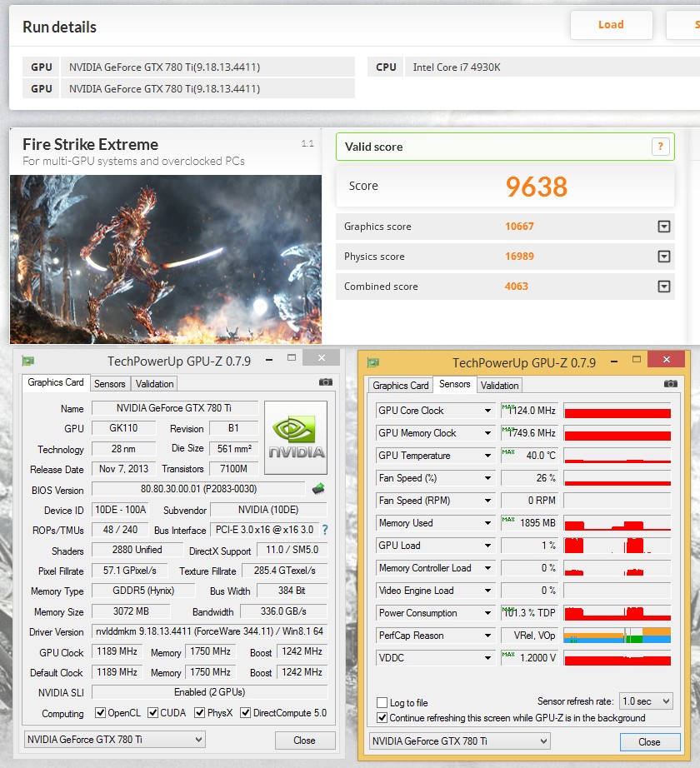Click the Bus Interface question mark icon
Viewport: 700px width, 768px height.
point(325,530)
